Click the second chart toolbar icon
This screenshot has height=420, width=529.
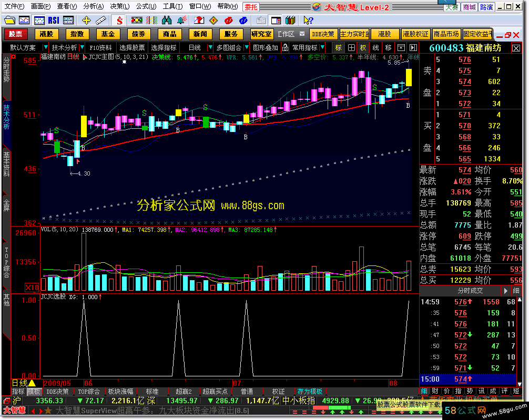(24, 21)
